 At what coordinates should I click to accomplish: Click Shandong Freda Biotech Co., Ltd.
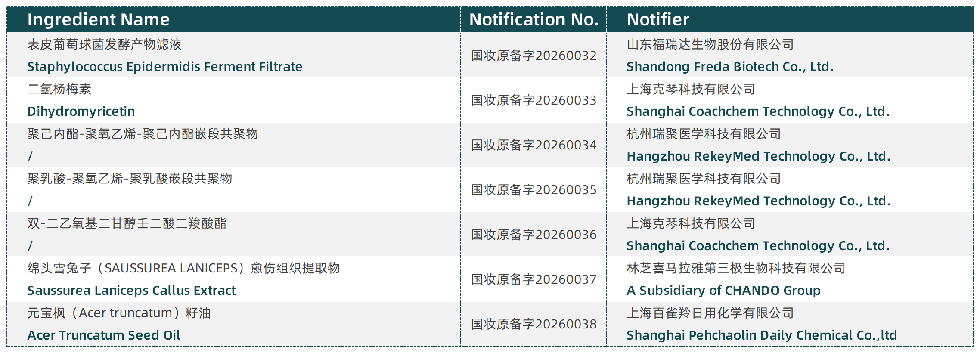730,67
